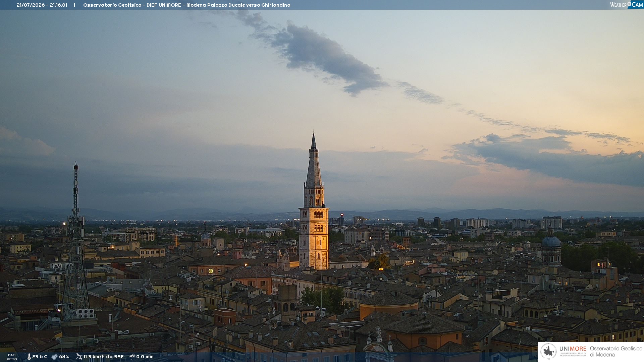Click the 0.0 mm rainfall value
Screen dimensions: 644x362
145,357
